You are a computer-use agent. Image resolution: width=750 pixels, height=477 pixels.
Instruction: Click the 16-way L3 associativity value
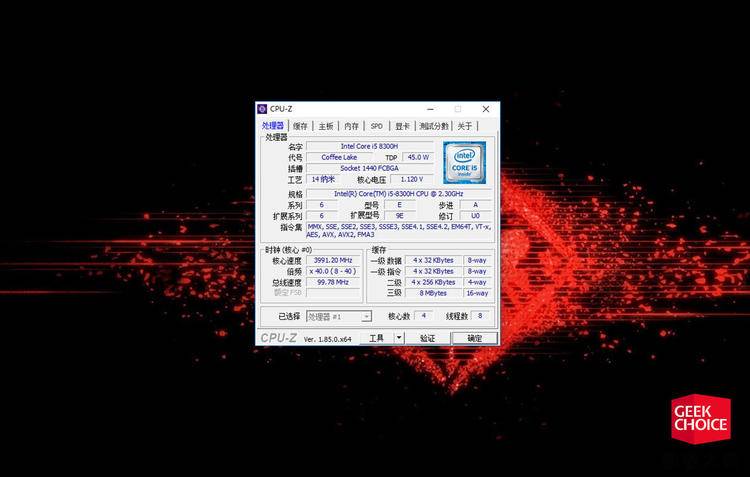(x=477, y=293)
